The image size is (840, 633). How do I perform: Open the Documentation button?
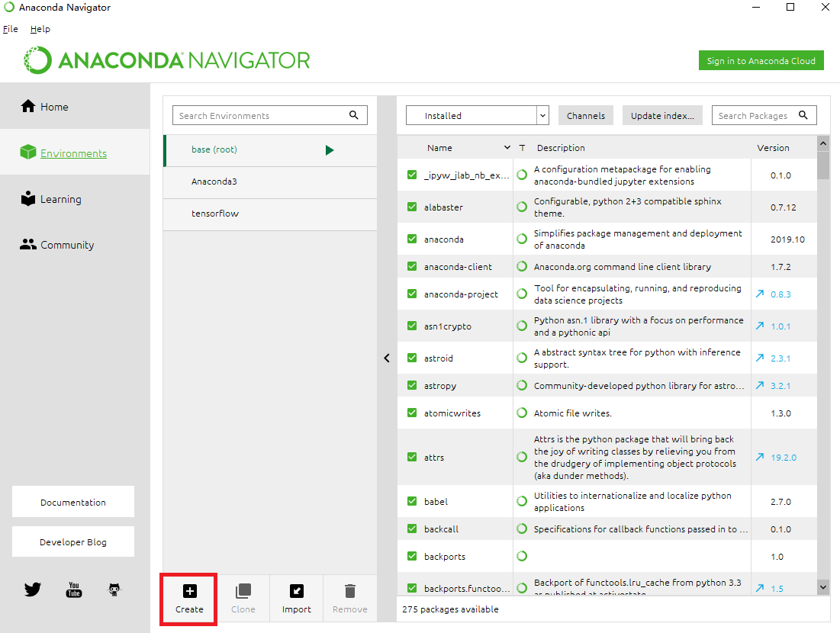(72, 502)
